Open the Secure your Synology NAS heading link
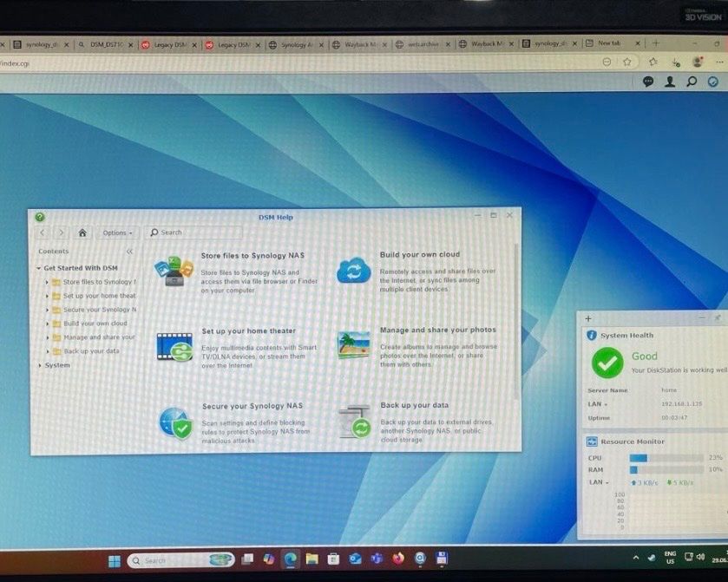The width and height of the screenshot is (728, 582). click(x=253, y=406)
